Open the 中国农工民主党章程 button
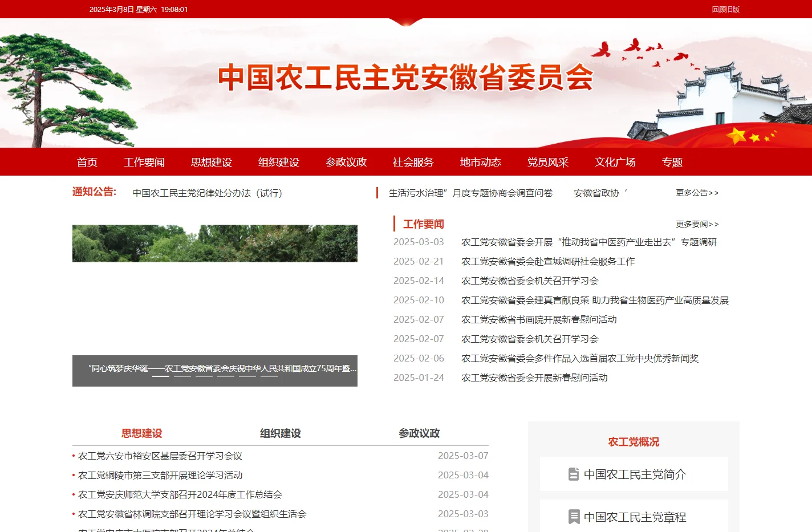The height and width of the screenshot is (532, 812). [634, 517]
